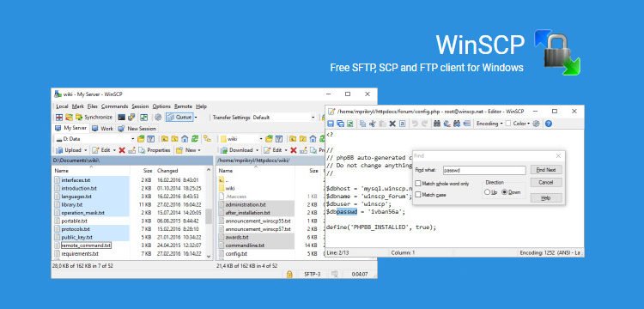Click the Synchronize button in main toolbar
644x309 pixels.
[94, 118]
